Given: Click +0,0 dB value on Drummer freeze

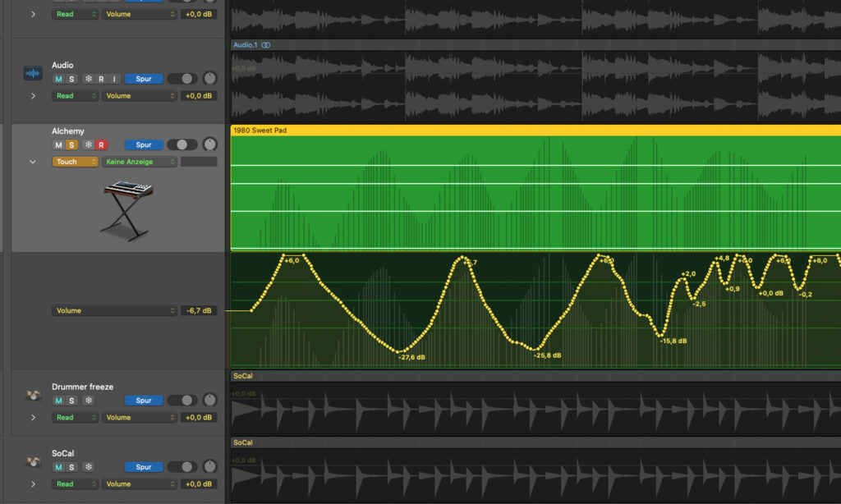Looking at the screenshot, I should tap(199, 418).
